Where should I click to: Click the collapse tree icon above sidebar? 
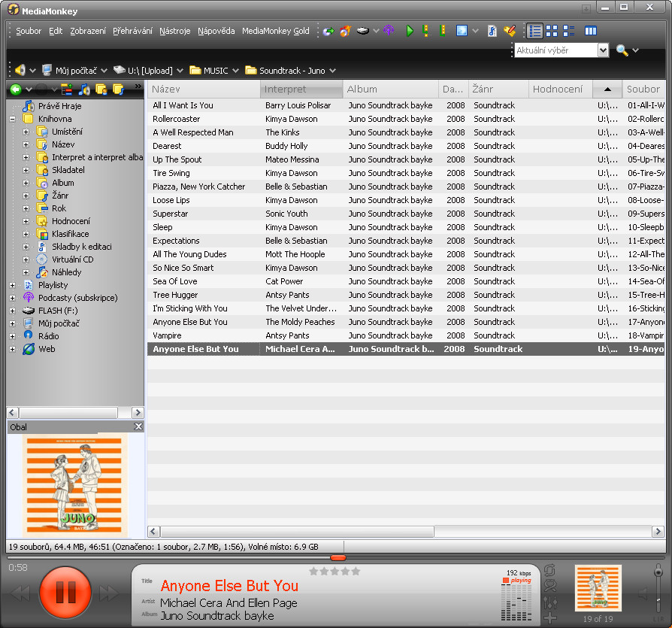click(67, 89)
